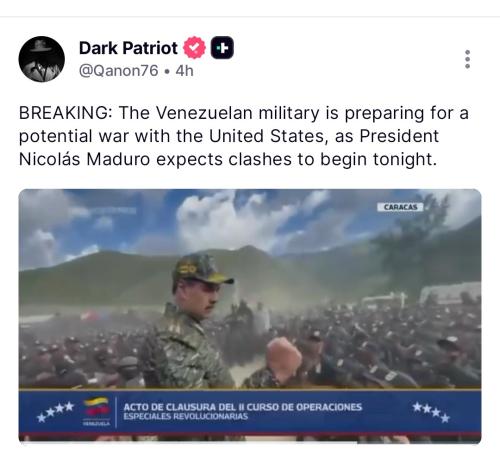The height and width of the screenshot is (465, 500).
Task: Click the 4h post timestamp
Action: point(184,71)
